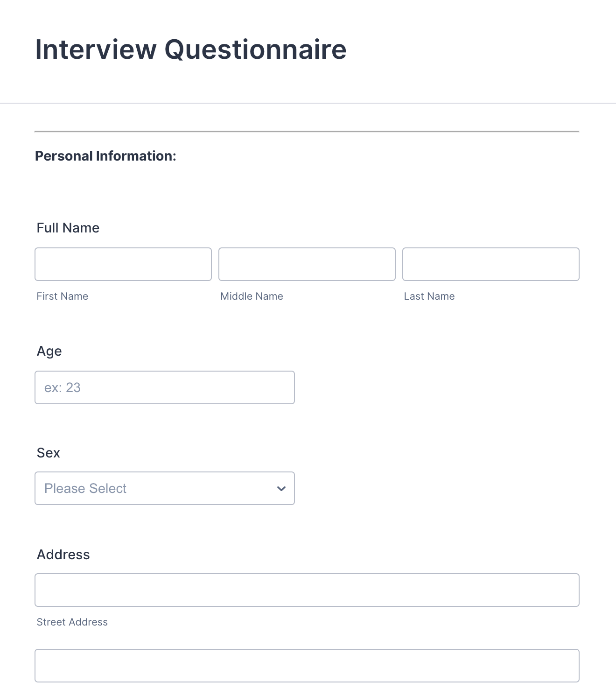Click the First Name input field
Screen dimensions: 616x689
[x=123, y=264]
